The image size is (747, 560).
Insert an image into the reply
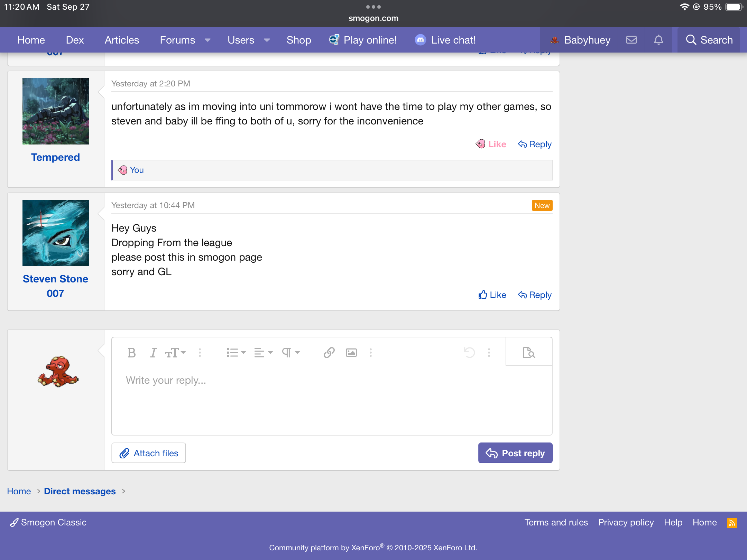[x=351, y=353]
